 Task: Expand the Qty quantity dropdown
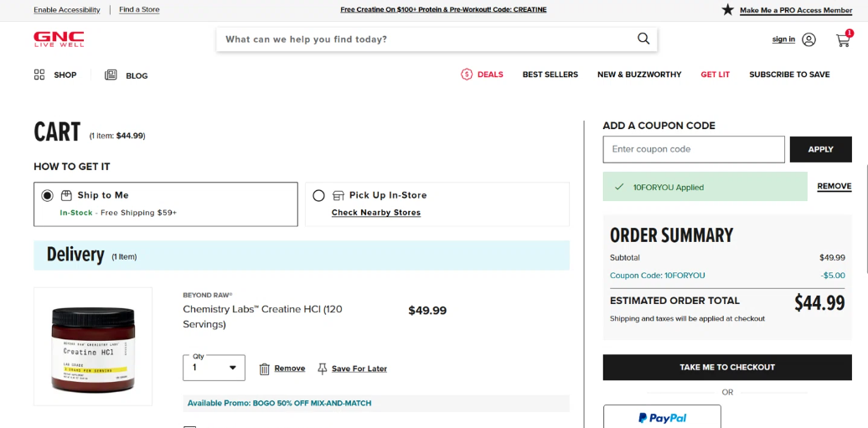pos(214,368)
